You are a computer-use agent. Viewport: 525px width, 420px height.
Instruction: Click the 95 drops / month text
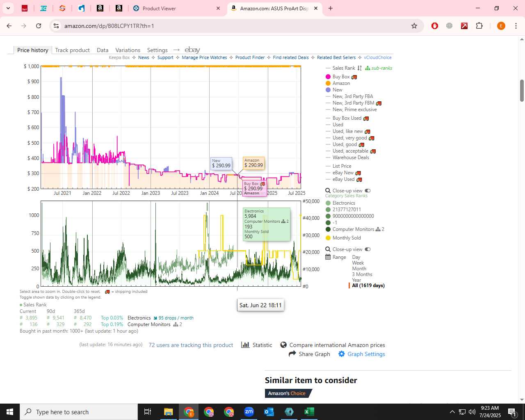(x=176, y=318)
